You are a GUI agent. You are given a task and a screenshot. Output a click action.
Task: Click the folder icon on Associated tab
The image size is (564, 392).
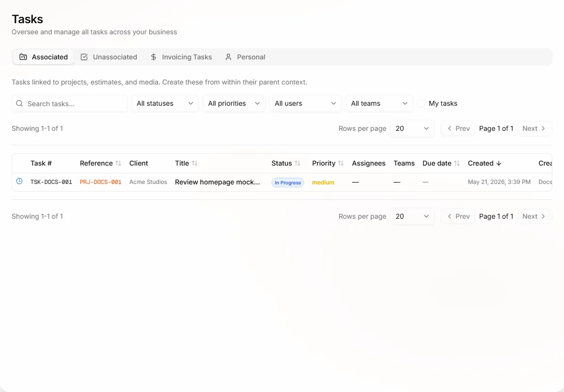[x=23, y=57]
